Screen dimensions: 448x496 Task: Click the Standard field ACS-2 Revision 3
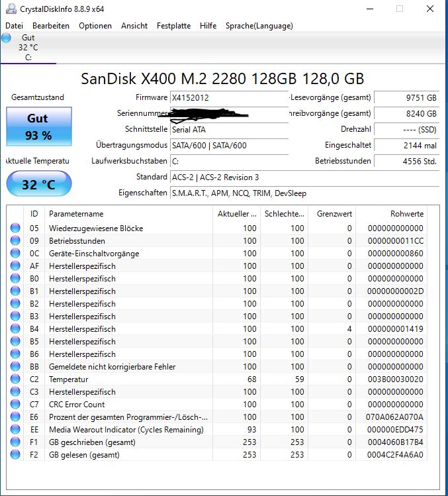coord(305,177)
